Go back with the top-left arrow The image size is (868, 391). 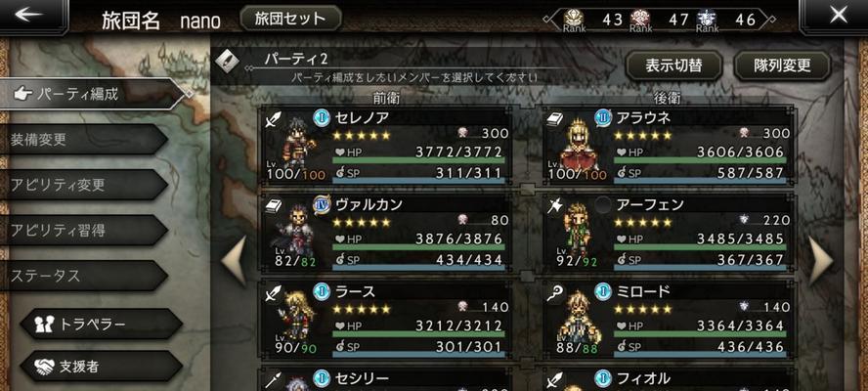pyautogui.click(x=30, y=15)
